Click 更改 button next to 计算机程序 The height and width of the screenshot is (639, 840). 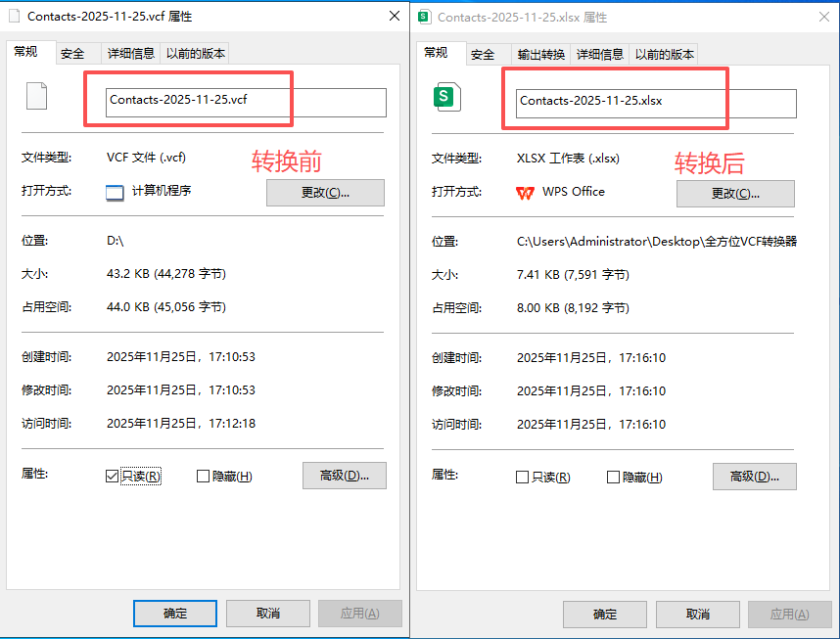[x=325, y=193]
